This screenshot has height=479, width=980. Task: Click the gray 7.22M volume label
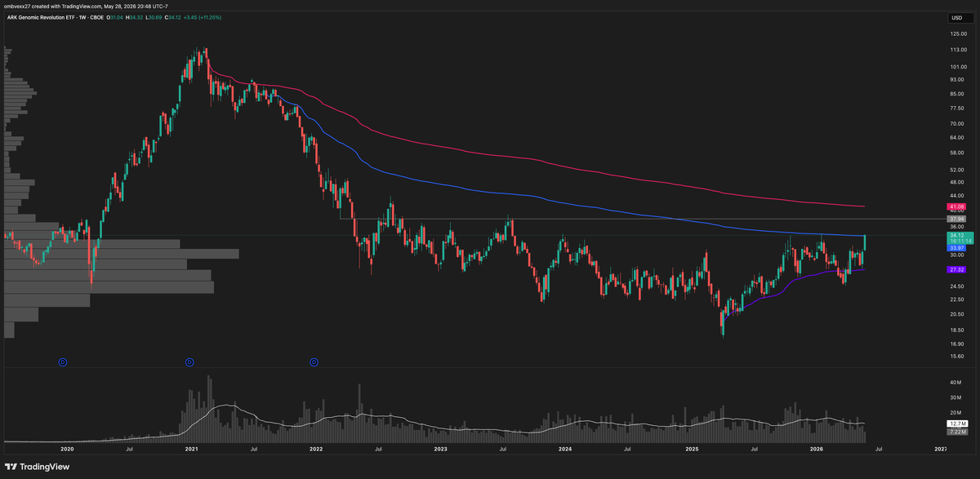click(956, 432)
